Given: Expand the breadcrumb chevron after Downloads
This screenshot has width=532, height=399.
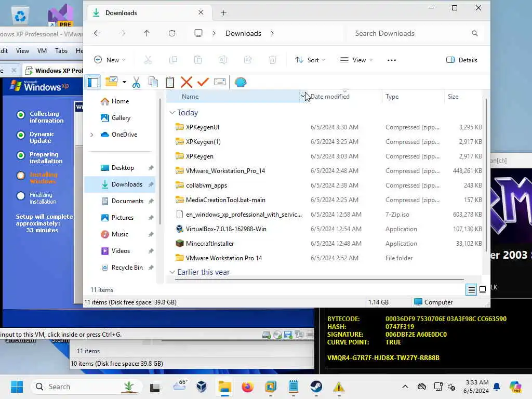Looking at the screenshot, I should point(272,33).
